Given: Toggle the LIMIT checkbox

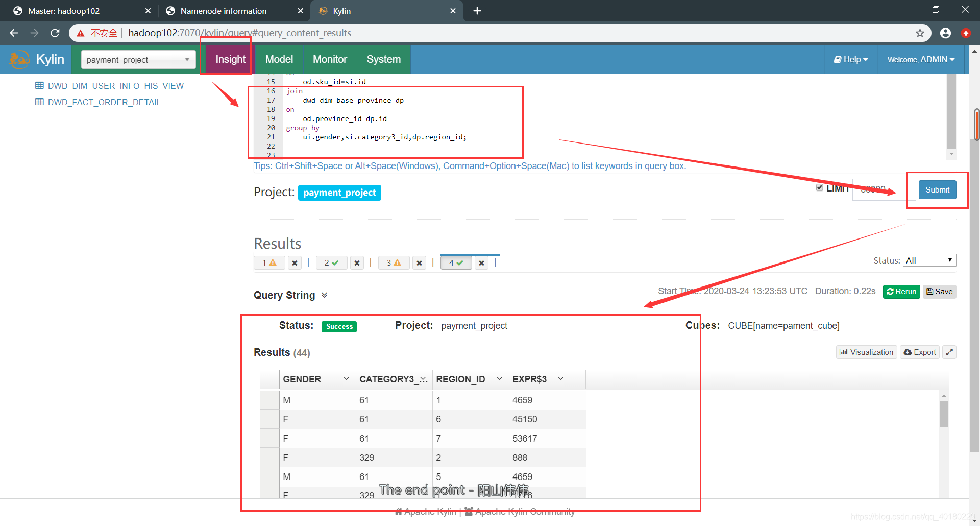Looking at the screenshot, I should click(820, 188).
